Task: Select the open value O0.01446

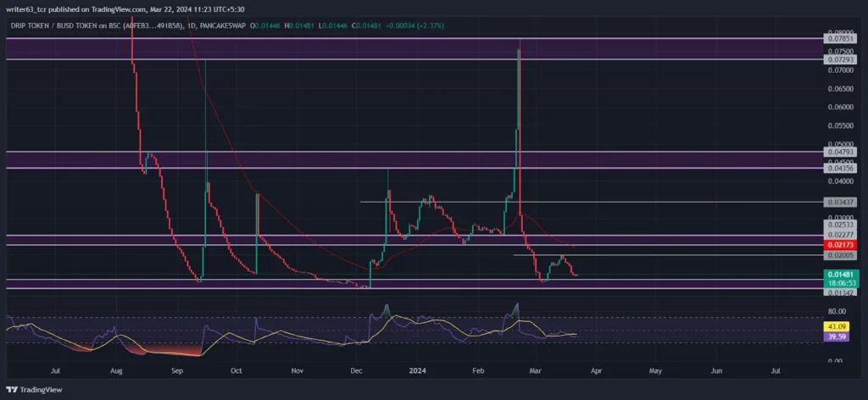Action: [x=266, y=25]
